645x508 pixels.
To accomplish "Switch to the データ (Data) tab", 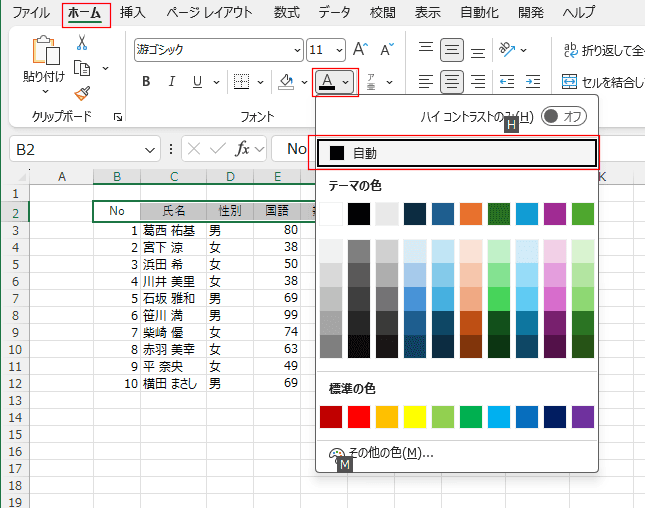I will pos(334,13).
